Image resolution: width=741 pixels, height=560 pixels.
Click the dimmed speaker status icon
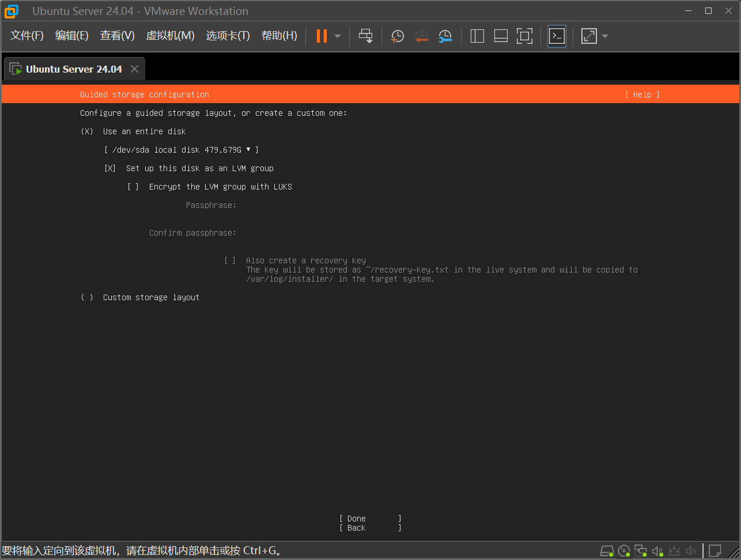[691, 551]
